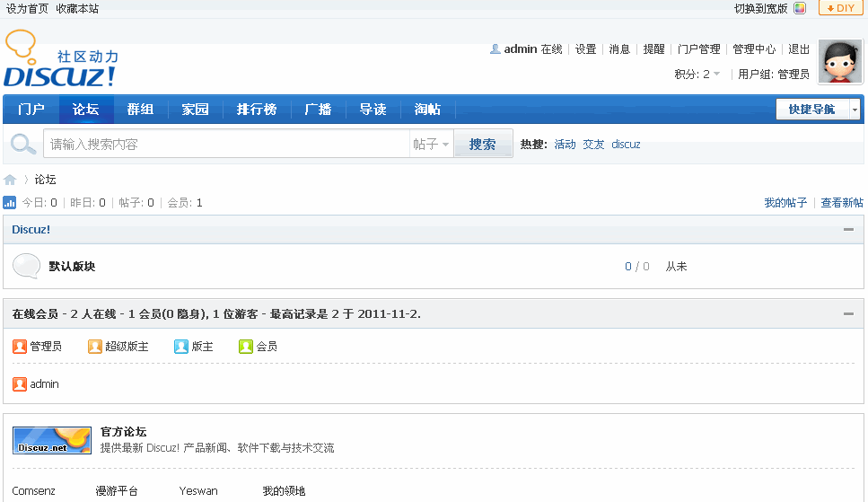Open 提醒 notifications link

(653, 49)
